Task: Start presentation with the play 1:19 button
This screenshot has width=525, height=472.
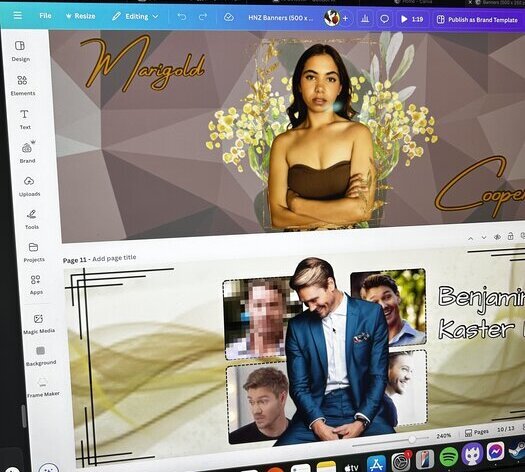Action: pos(412,19)
